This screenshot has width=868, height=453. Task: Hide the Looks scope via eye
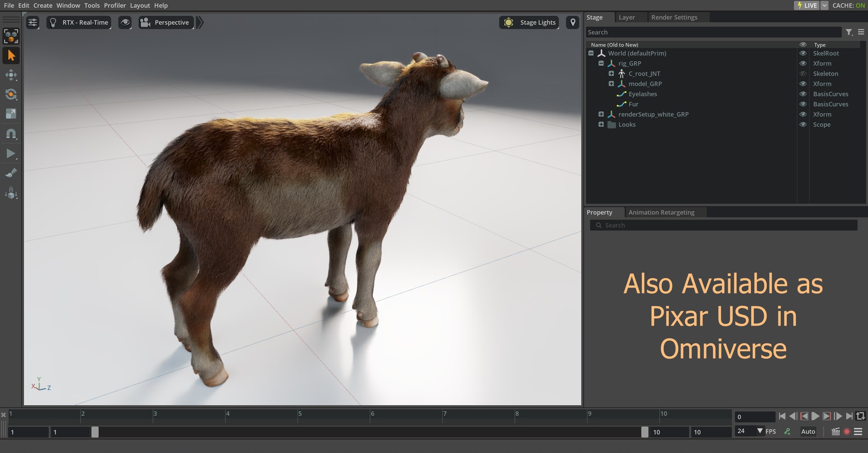(x=803, y=124)
